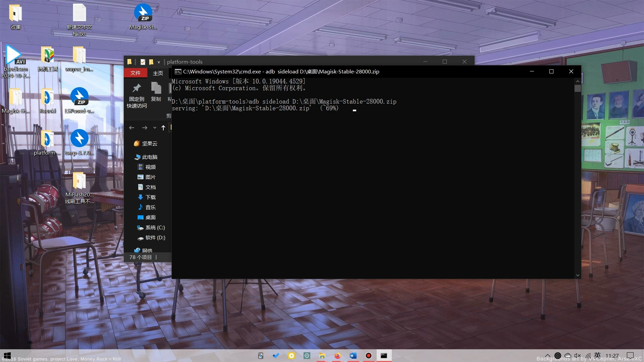644x362 pixels.
Task: Minimize the cmd.exe window
Action: click(532, 71)
